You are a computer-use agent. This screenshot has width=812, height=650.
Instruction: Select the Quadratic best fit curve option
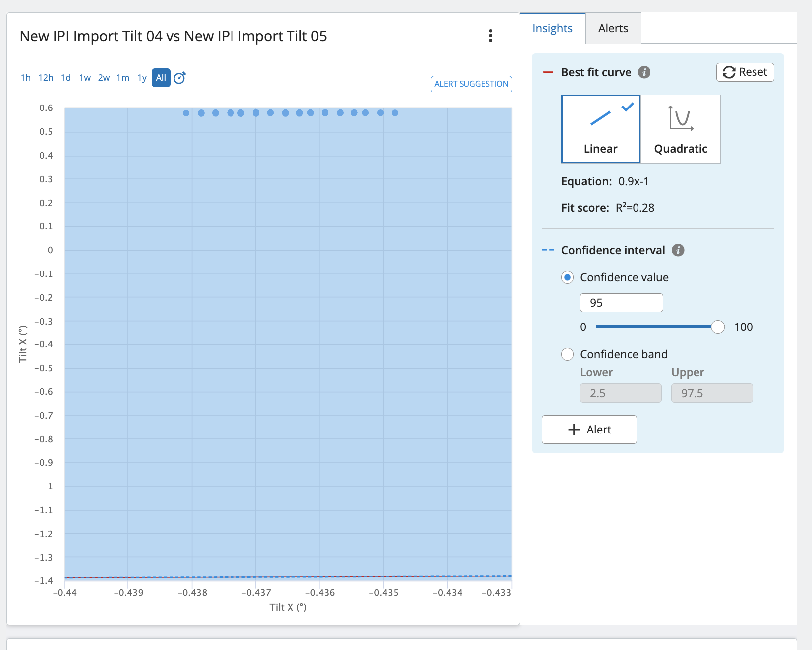coord(680,129)
